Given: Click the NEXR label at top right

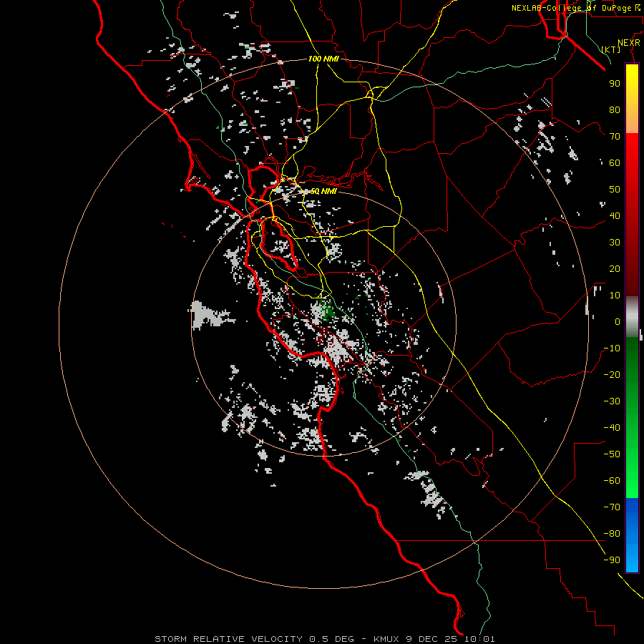Looking at the screenshot, I should (629, 43).
